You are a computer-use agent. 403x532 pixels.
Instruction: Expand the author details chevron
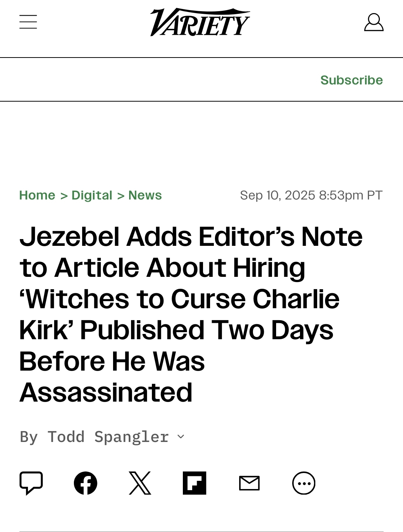point(181,437)
